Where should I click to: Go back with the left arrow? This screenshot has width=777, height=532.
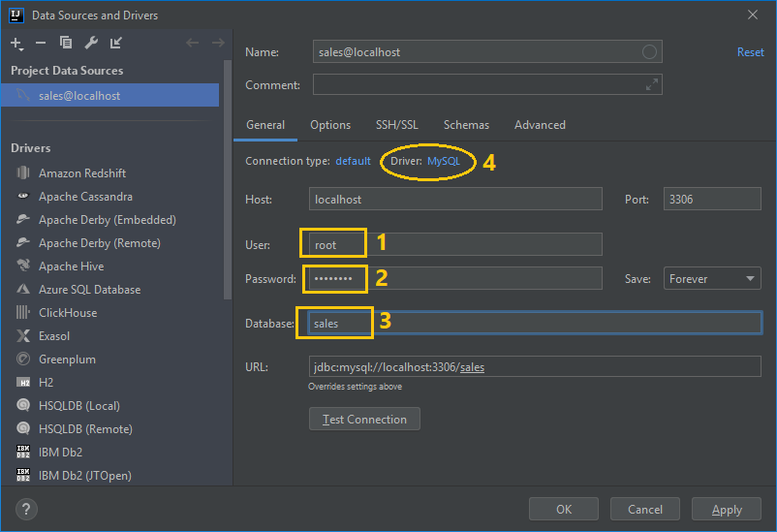click(192, 44)
